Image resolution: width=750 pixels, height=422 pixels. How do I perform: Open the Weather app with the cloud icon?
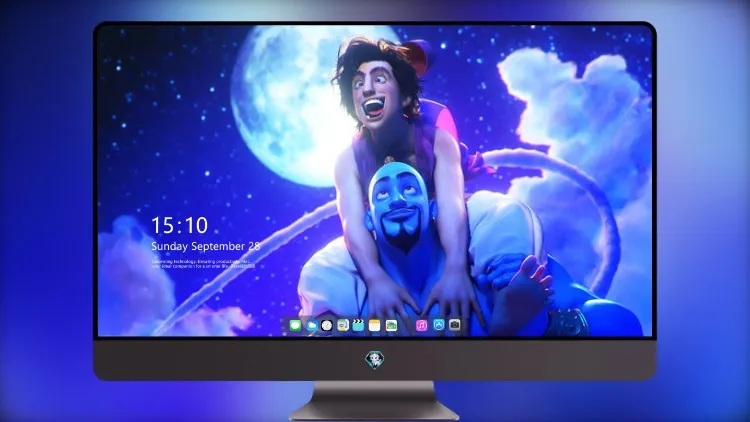tap(311, 325)
